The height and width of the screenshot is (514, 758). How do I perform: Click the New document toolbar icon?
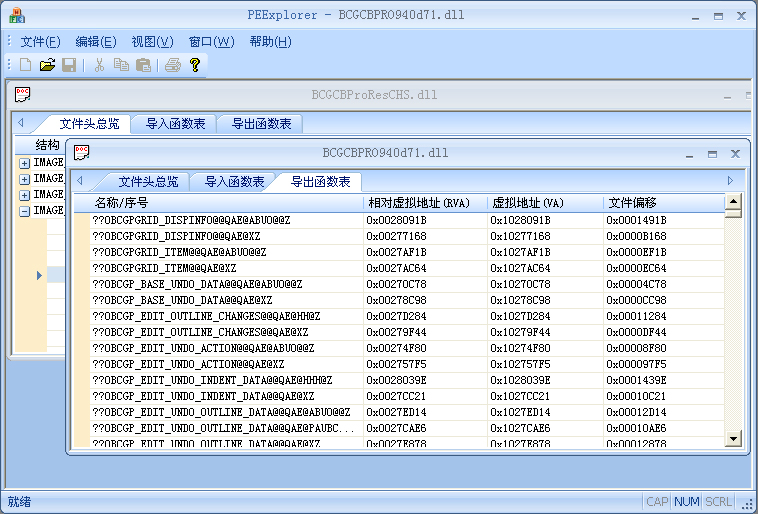click(26, 65)
